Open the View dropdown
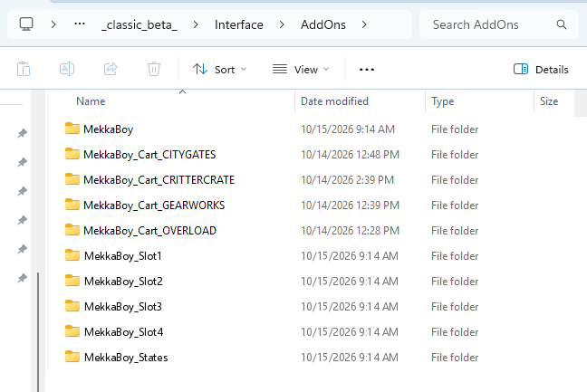Screen dimensions: 587x392 point(301,70)
